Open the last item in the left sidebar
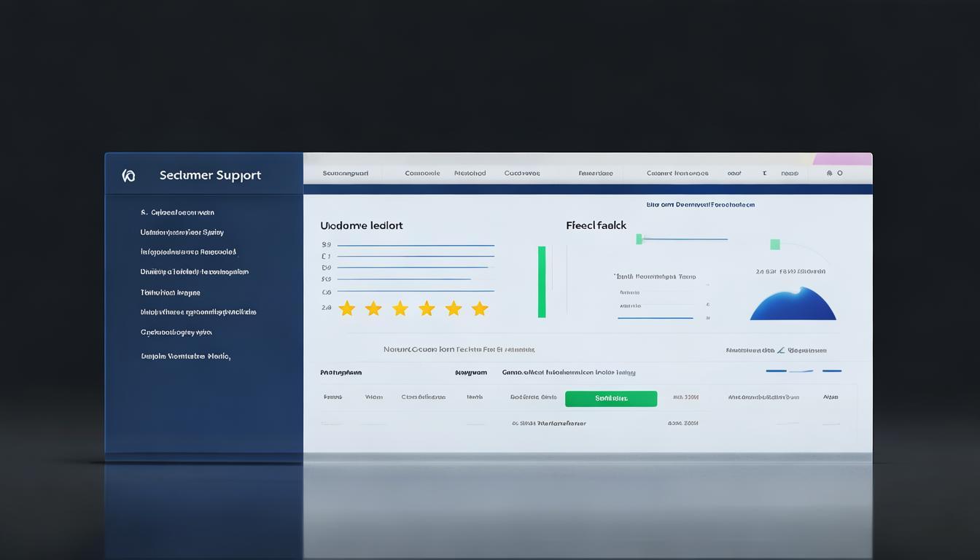Image resolution: width=980 pixels, height=560 pixels. click(185, 357)
